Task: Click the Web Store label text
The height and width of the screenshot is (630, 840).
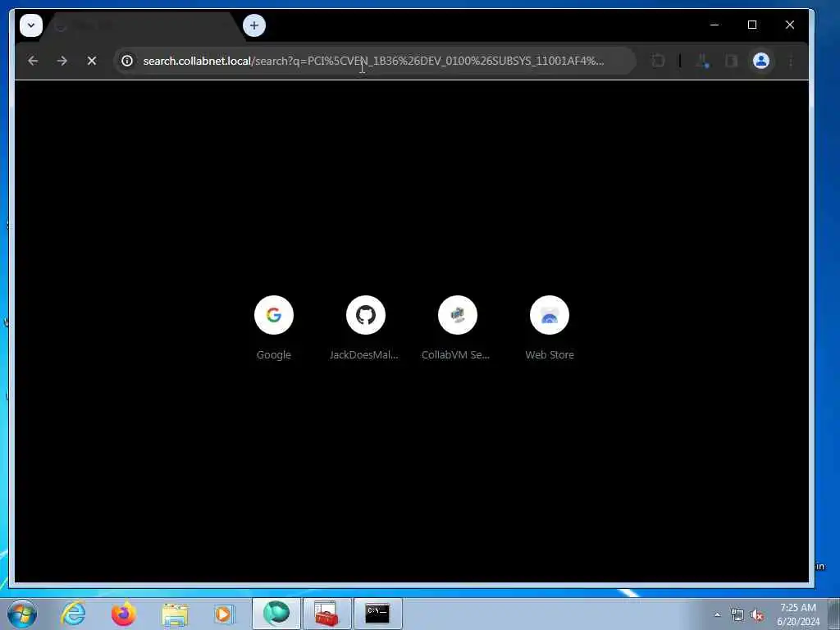Action: (x=550, y=354)
